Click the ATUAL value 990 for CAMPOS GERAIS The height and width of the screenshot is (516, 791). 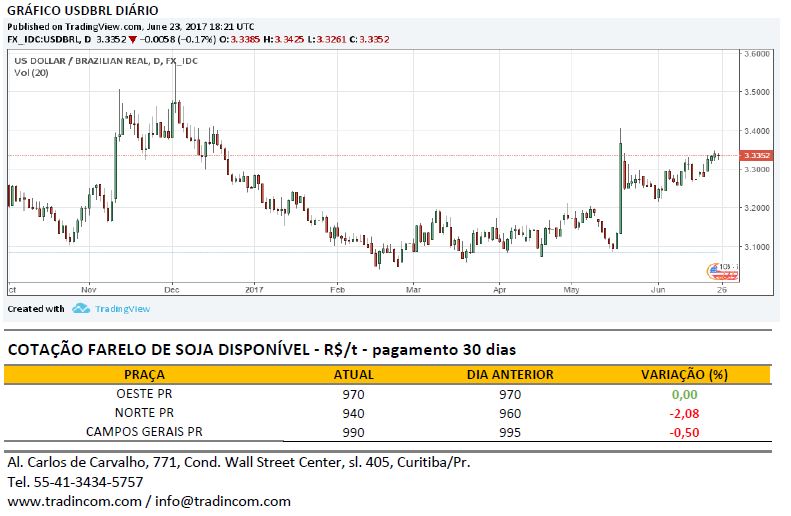click(x=353, y=433)
